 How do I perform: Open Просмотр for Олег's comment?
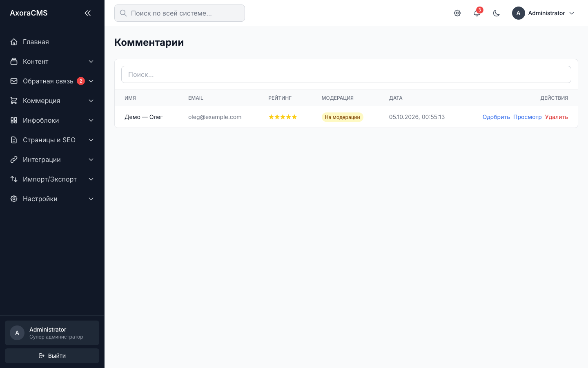[527, 117]
